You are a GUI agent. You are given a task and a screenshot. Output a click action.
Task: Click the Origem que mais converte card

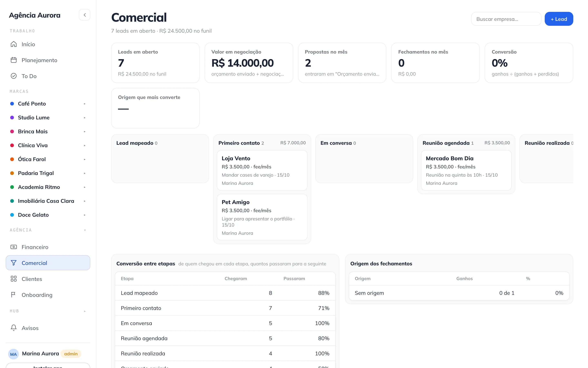pos(155,108)
